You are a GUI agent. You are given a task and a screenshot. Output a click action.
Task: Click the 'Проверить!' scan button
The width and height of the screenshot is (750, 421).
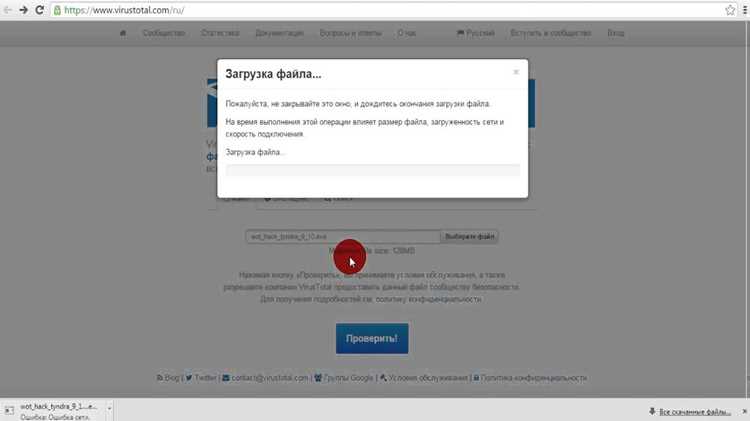tap(372, 338)
